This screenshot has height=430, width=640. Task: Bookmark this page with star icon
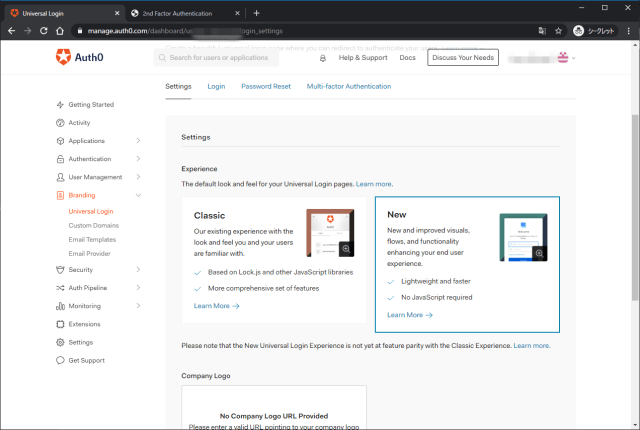pyautogui.click(x=558, y=31)
